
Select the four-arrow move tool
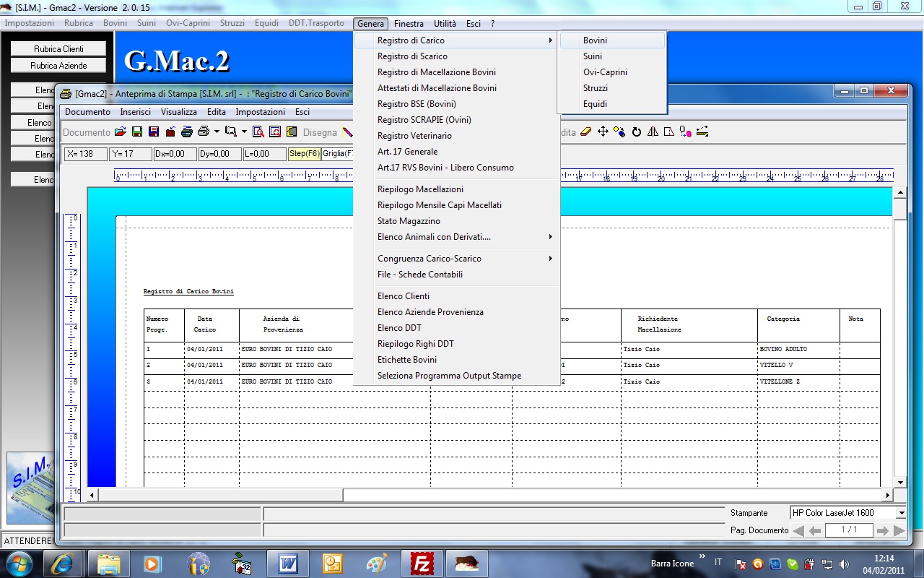tap(603, 131)
